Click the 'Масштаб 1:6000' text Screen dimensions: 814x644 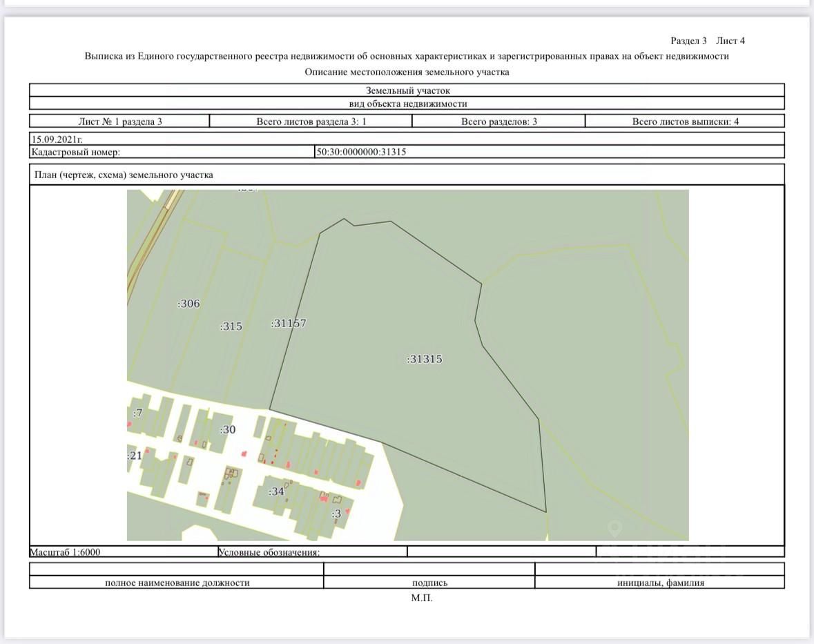(x=66, y=552)
